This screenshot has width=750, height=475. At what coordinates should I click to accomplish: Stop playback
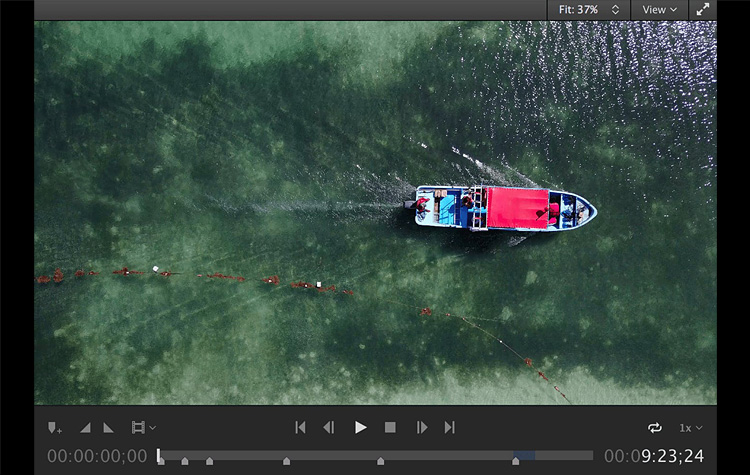(390, 427)
